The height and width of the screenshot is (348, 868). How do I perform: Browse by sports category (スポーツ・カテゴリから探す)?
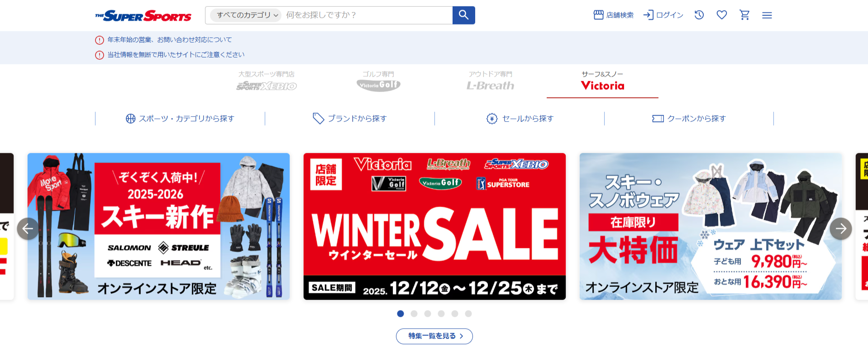180,119
